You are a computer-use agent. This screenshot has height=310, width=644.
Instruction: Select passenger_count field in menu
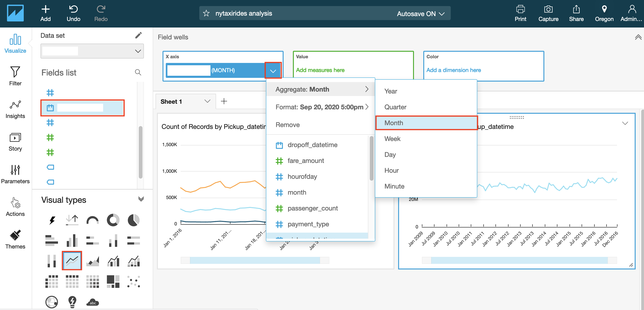pos(317,208)
